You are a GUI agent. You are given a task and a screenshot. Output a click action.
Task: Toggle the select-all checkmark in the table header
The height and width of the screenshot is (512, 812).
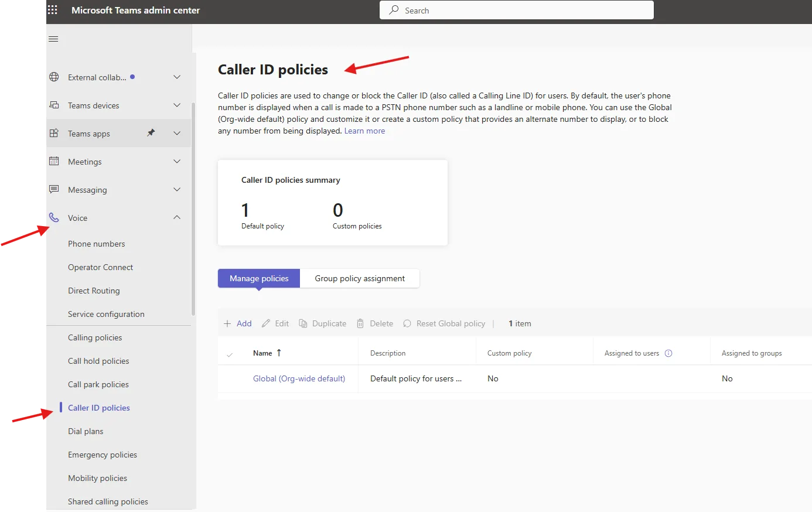pyautogui.click(x=231, y=353)
